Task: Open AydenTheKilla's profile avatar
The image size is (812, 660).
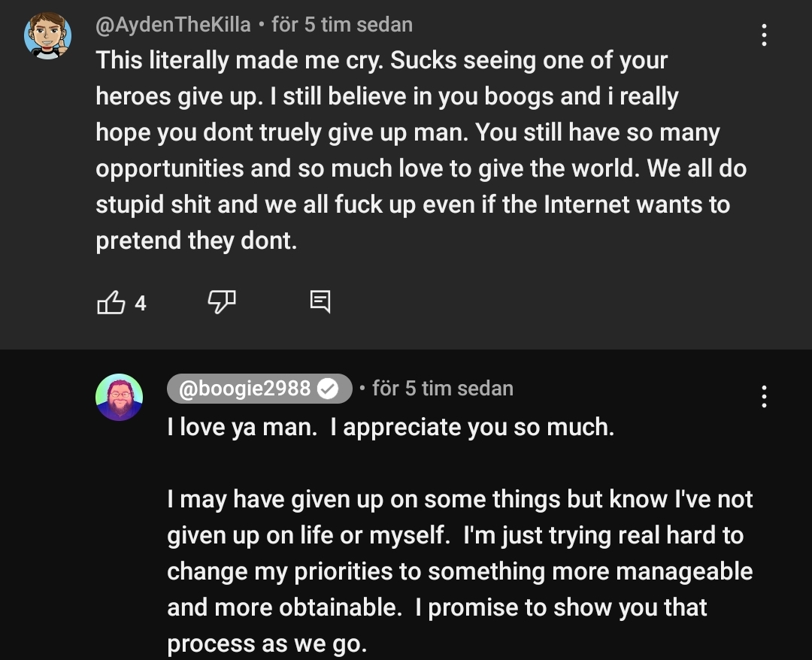Action: click(x=47, y=35)
